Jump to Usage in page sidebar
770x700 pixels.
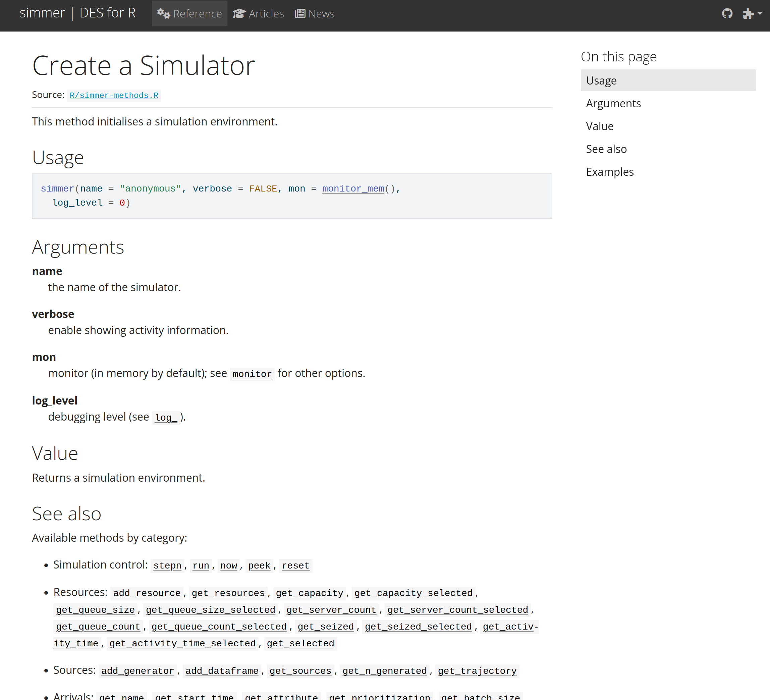click(x=601, y=80)
